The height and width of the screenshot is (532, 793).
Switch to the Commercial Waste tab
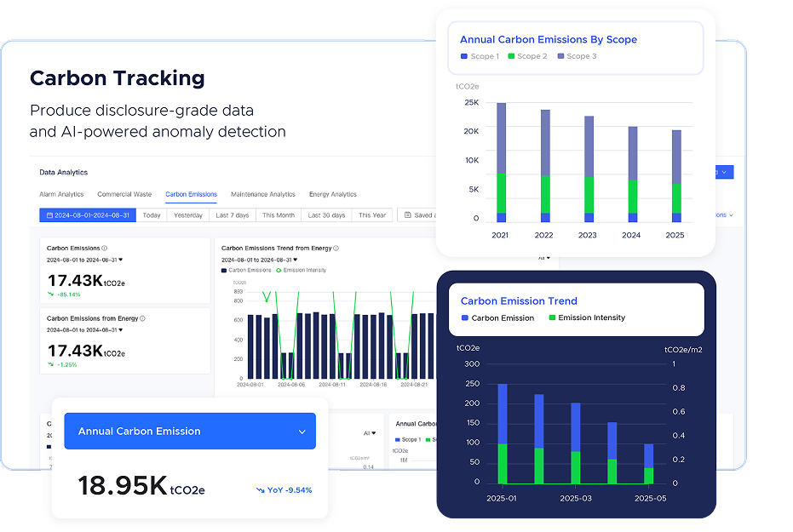click(124, 195)
